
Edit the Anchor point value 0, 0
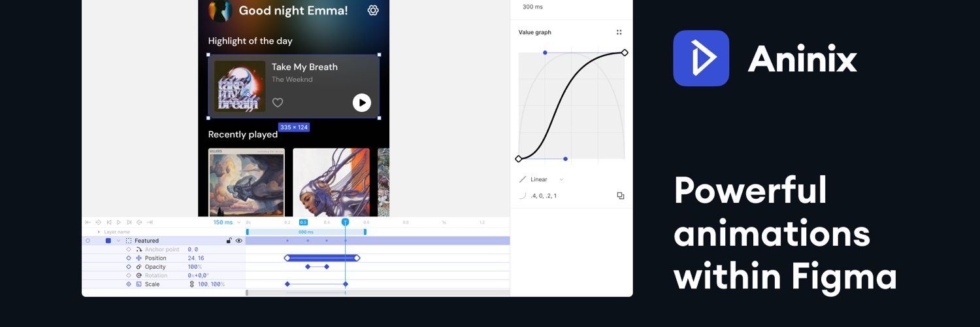pyautogui.click(x=193, y=249)
